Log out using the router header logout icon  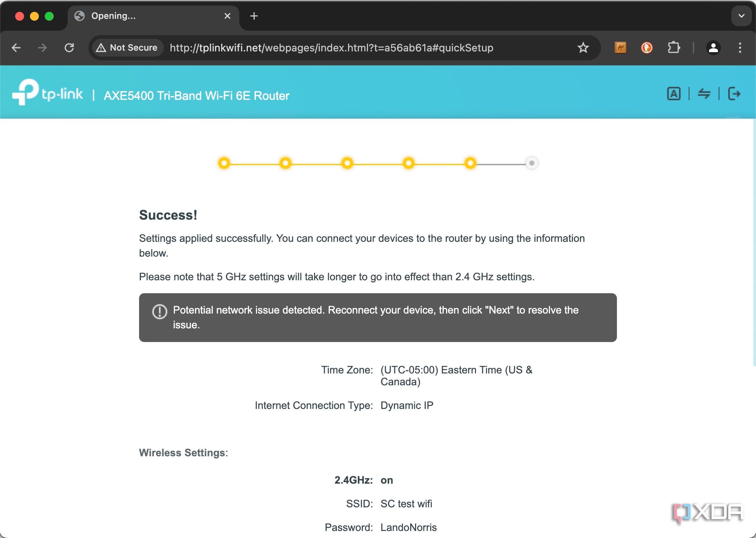[x=735, y=93]
